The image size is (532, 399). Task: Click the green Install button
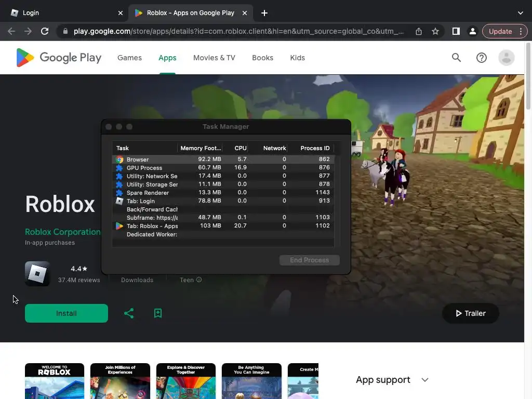click(66, 313)
